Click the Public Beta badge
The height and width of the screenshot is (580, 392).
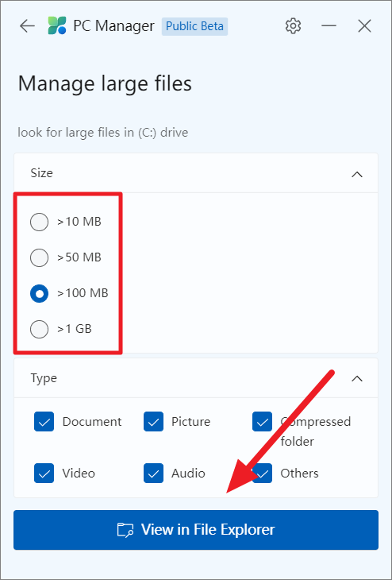click(x=194, y=26)
